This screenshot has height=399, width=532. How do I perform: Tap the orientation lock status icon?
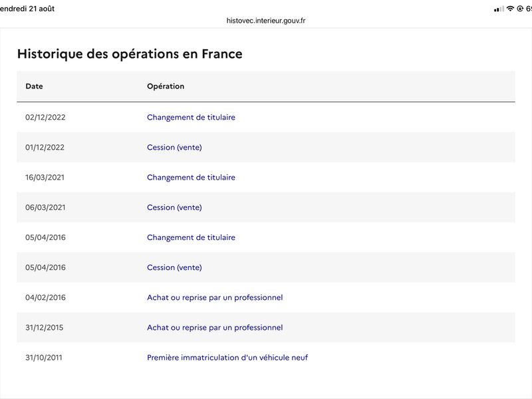coord(520,9)
